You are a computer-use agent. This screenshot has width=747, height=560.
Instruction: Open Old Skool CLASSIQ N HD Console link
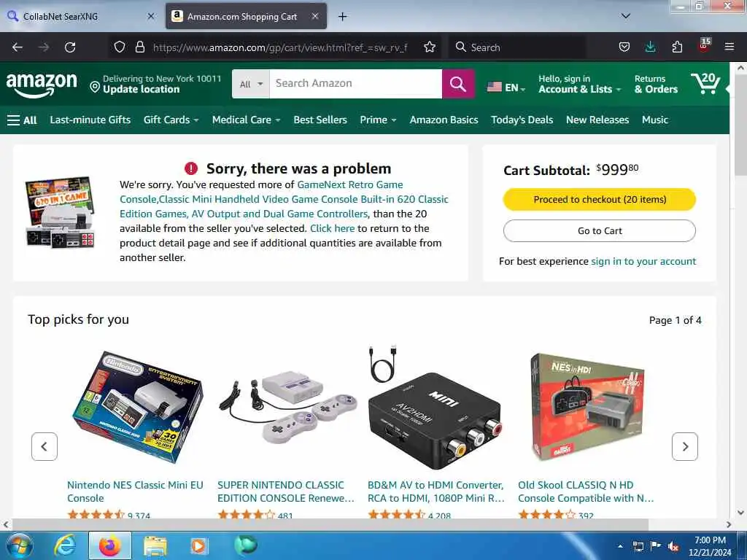tap(586, 491)
